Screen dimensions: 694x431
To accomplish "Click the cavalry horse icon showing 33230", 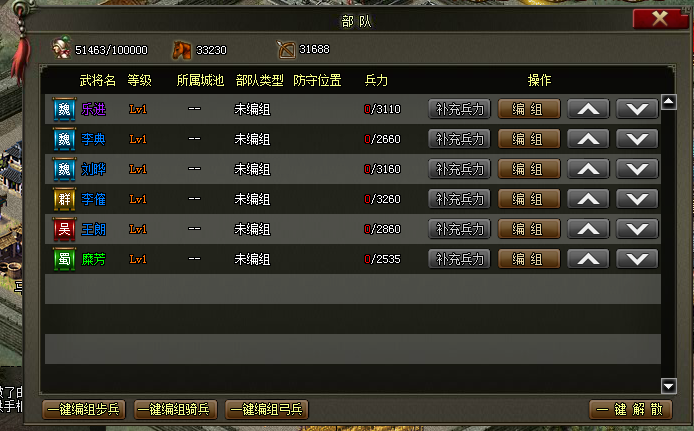I will (x=181, y=50).
